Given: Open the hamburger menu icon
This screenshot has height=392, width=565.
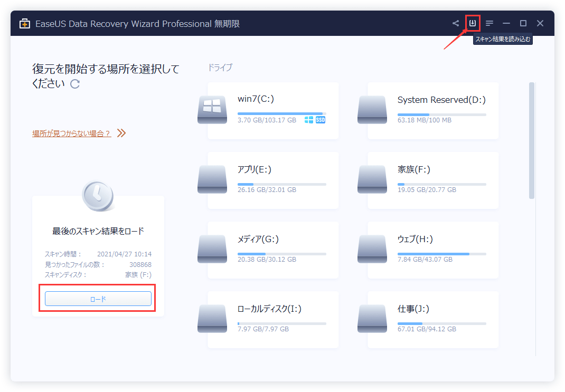Looking at the screenshot, I should click(x=489, y=23).
